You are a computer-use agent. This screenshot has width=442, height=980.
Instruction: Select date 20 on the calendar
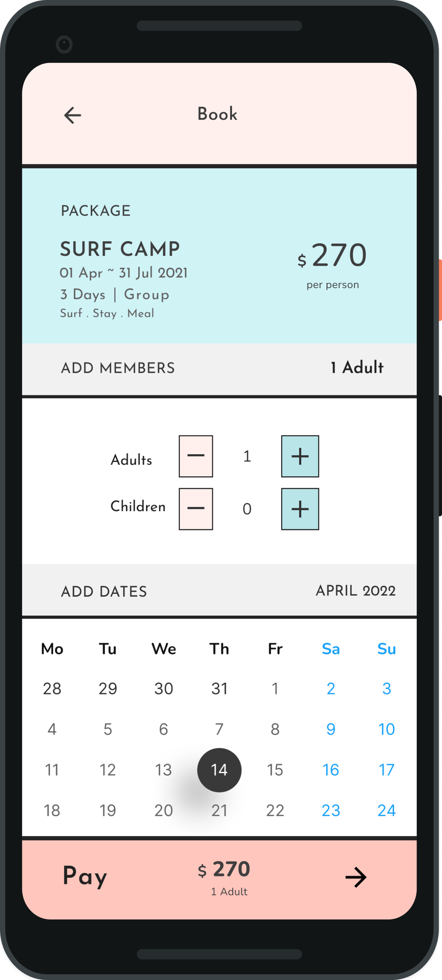pos(163,810)
